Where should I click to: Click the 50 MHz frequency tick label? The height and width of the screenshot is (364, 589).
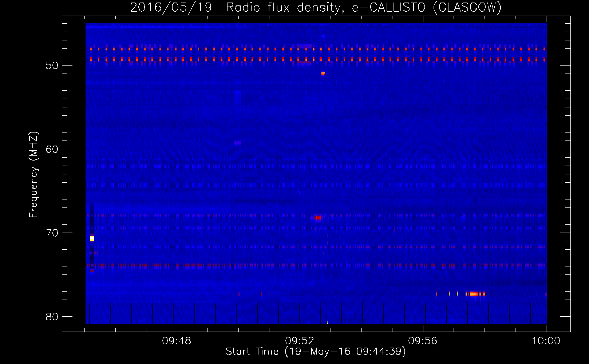52,66
